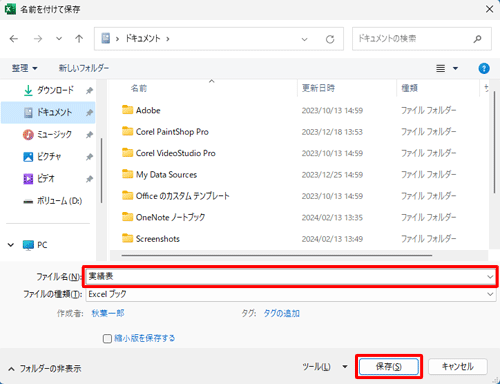Select ピクチャ in the navigation pane
This screenshot has width=500, height=384.
(48, 156)
